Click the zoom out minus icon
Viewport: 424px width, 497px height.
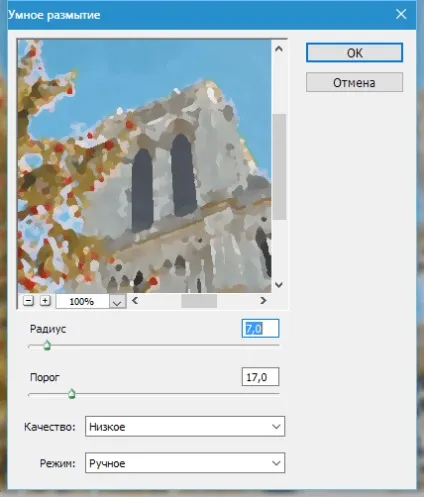tap(29, 301)
